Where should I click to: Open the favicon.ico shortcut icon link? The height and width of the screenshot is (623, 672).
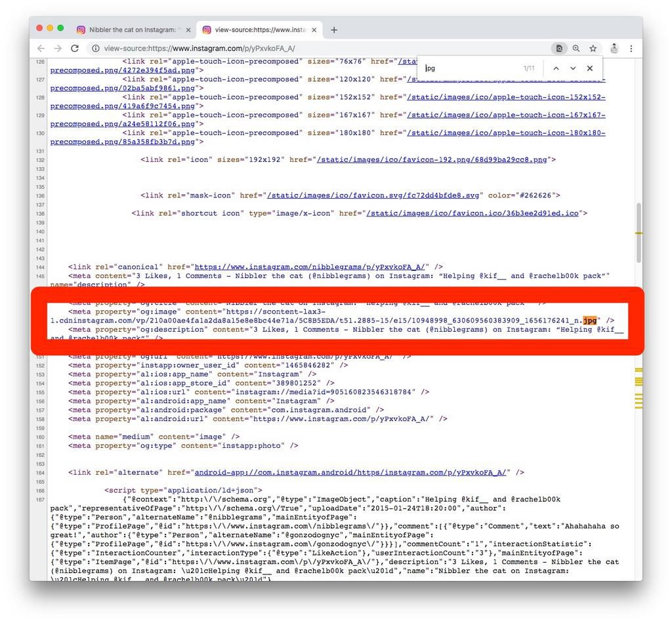pyautogui.click(x=472, y=213)
